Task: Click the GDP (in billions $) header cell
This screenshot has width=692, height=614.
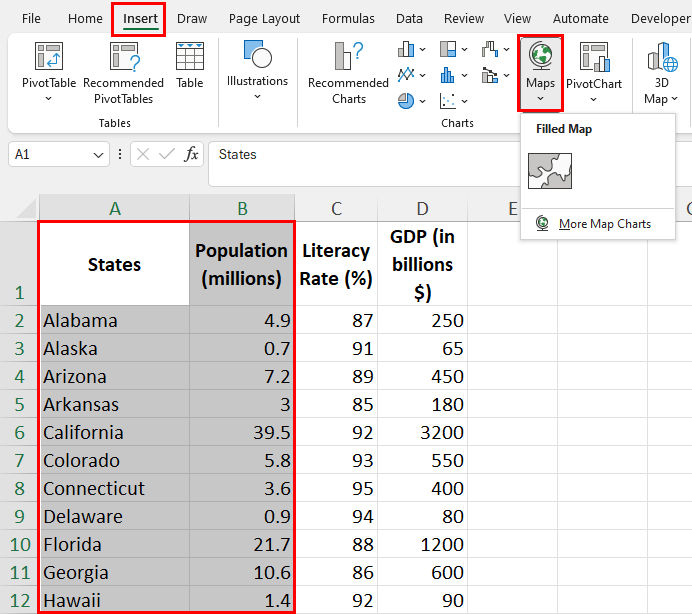Action: pyautogui.click(x=422, y=264)
